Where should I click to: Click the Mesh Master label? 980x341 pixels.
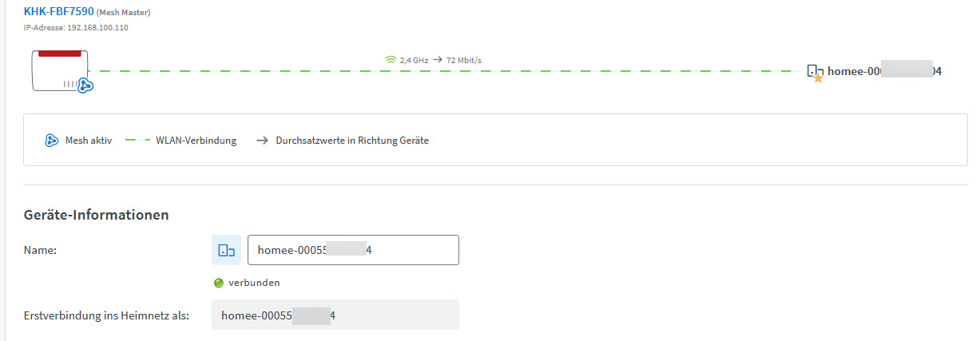(x=123, y=13)
